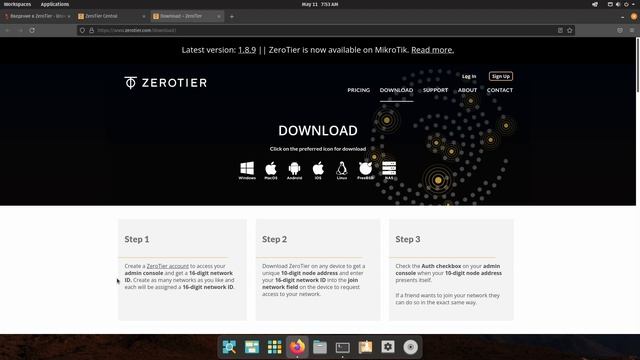Launch the workspaces search icon in dock
Screen dimensions: 640x360
[x=229, y=347]
